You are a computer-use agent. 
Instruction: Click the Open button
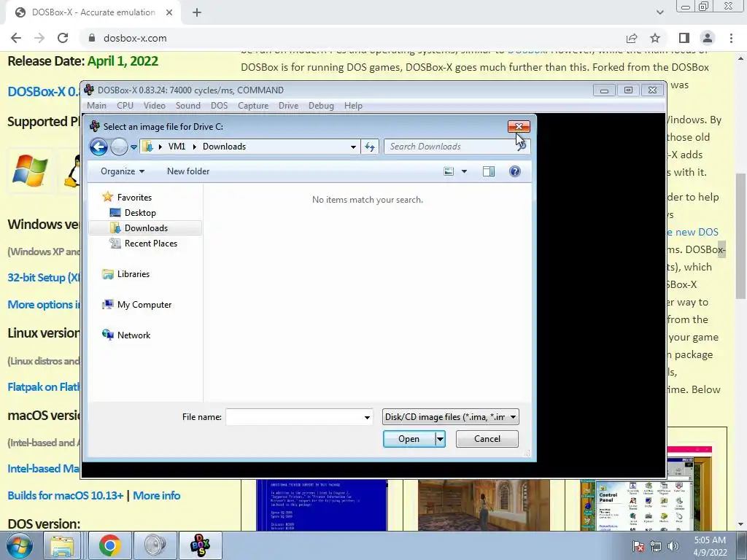[409, 439]
